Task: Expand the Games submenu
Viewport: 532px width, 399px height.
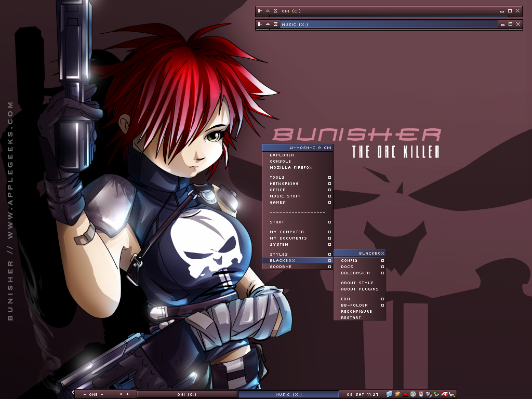Action: pos(298,202)
